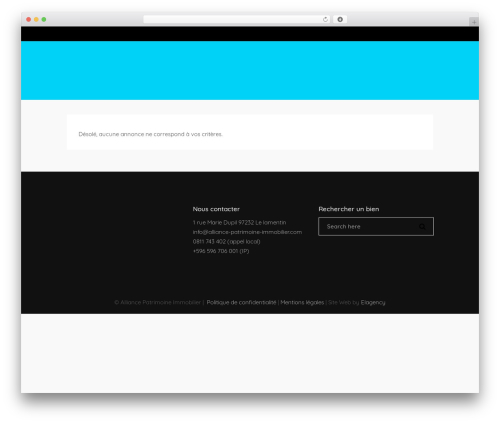
Task: Click phone number 0811 743 402
Action: [x=209, y=241]
